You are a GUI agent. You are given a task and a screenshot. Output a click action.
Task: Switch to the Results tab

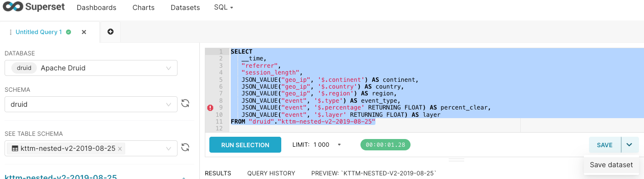(218, 173)
